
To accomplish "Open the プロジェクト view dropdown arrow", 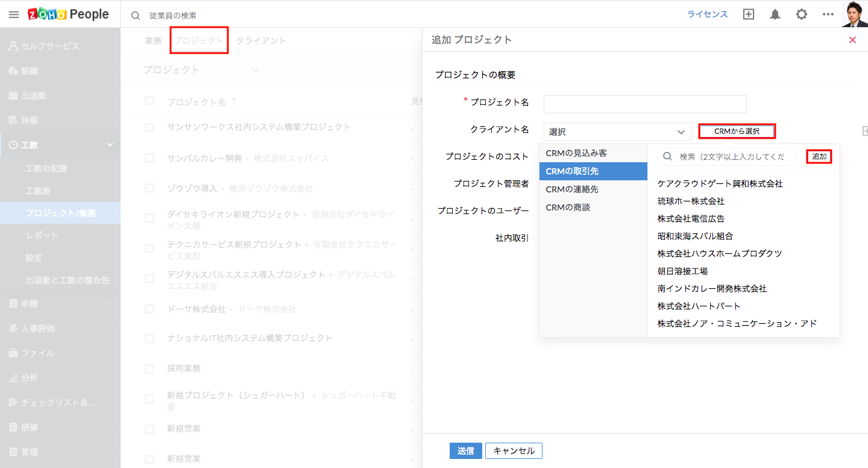I will click(256, 70).
